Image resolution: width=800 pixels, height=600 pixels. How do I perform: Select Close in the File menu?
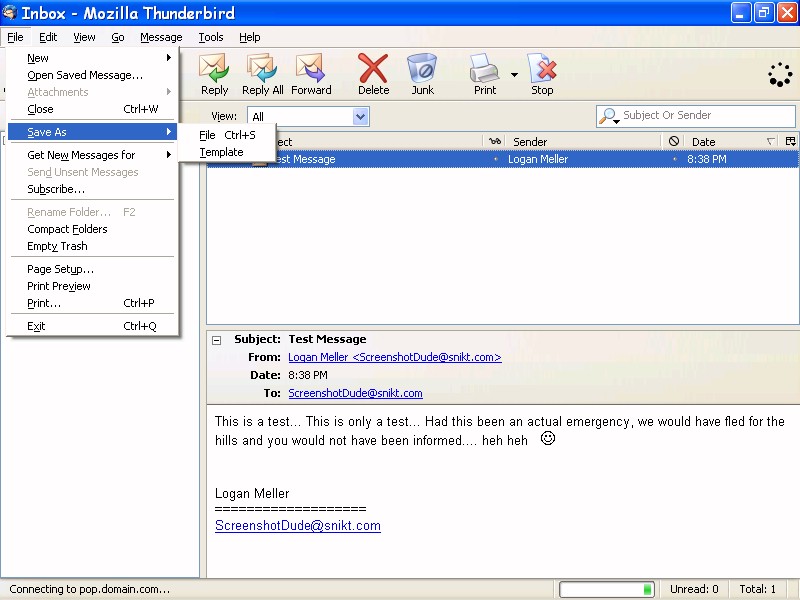coord(93,109)
